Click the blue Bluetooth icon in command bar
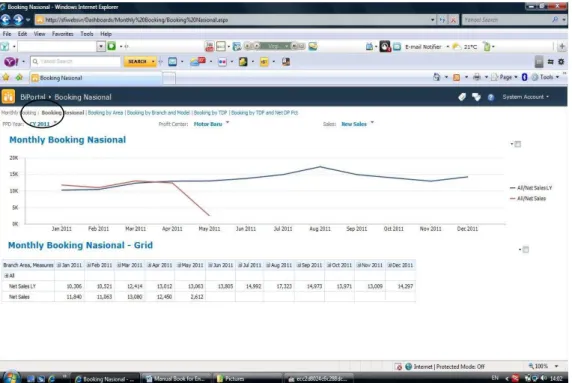Viewport: 572px width, 383px height. coord(525,77)
